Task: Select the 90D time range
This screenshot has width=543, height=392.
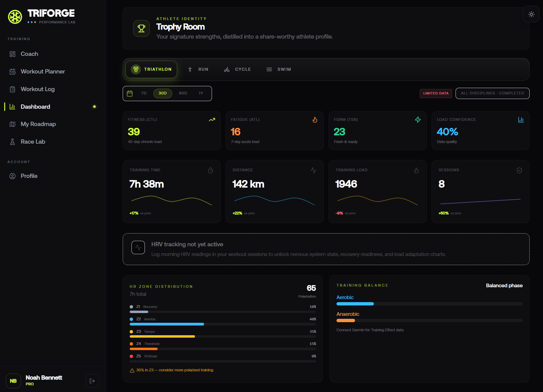Action: tap(183, 93)
